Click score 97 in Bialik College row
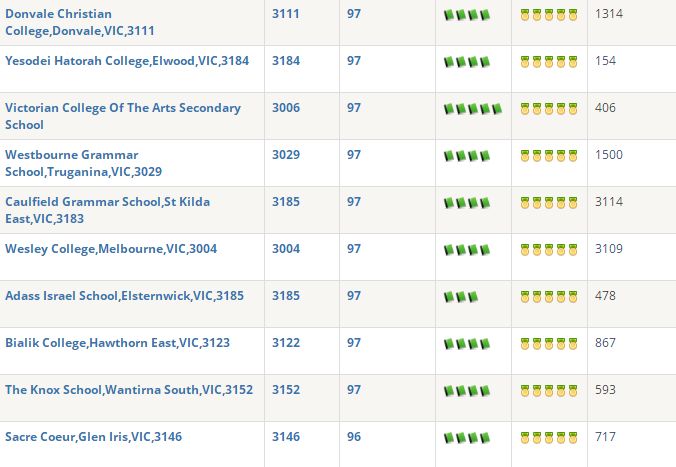This screenshot has height=467, width=676. click(x=354, y=343)
